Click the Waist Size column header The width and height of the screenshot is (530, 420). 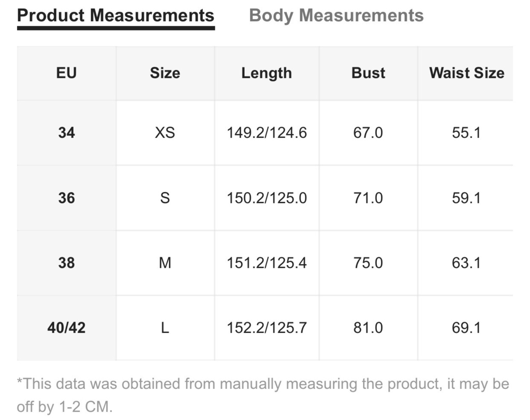(x=467, y=73)
